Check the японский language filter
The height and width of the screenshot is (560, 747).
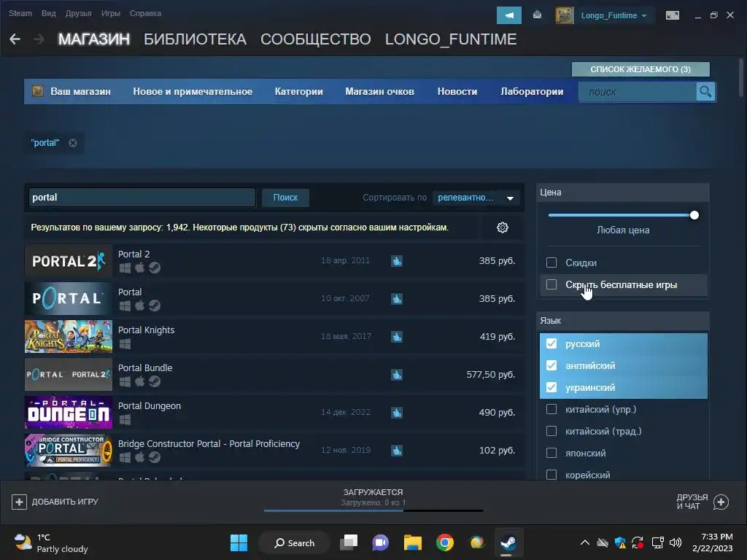click(551, 453)
